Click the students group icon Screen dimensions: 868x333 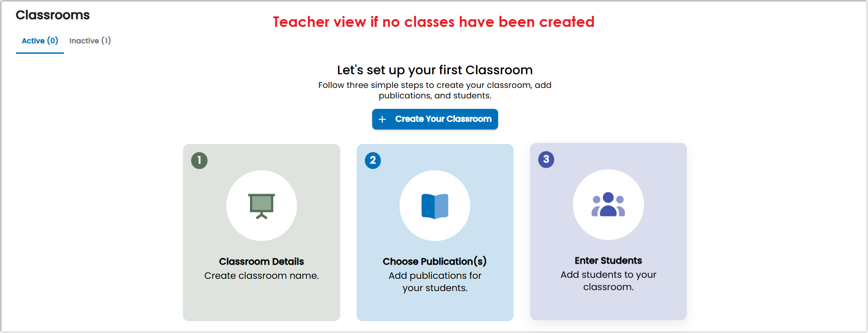tap(608, 205)
